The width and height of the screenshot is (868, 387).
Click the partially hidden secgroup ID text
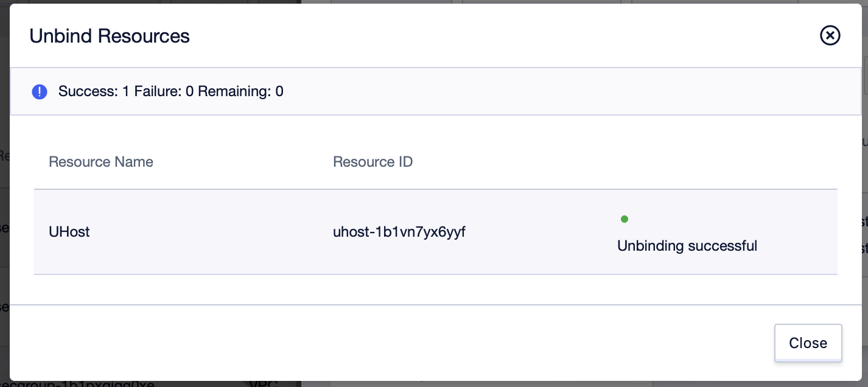(77, 384)
